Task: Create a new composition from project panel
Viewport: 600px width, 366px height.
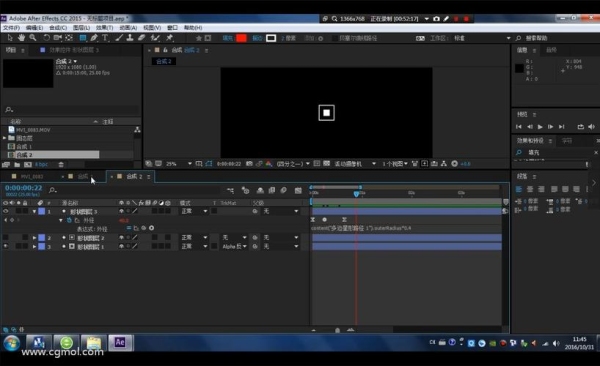Action: [28, 165]
